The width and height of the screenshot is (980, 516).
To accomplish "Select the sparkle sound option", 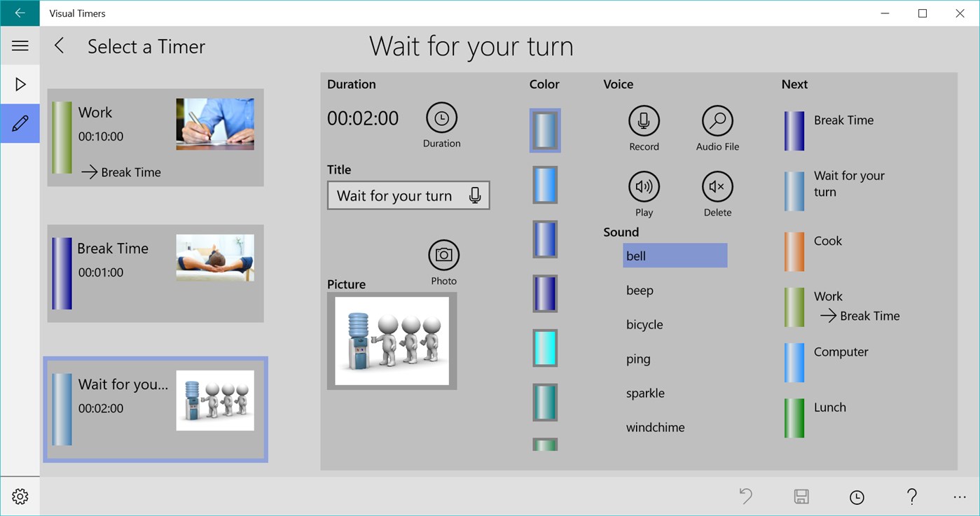I will [644, 393].
